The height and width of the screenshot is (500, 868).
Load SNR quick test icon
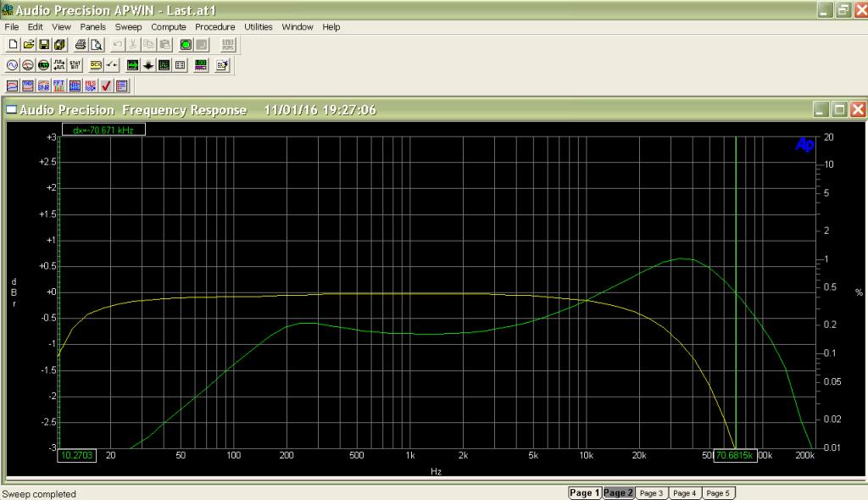coord(43,86)
